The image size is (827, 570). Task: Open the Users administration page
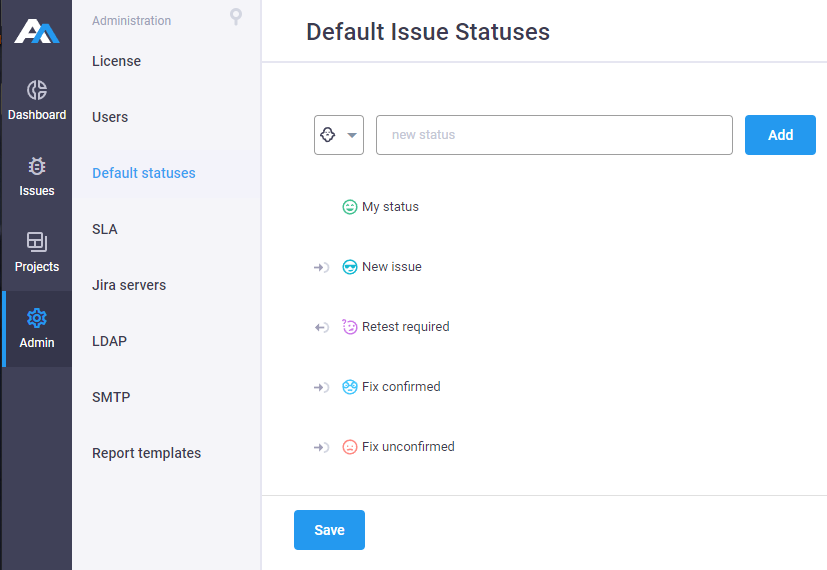pos(110,117)
